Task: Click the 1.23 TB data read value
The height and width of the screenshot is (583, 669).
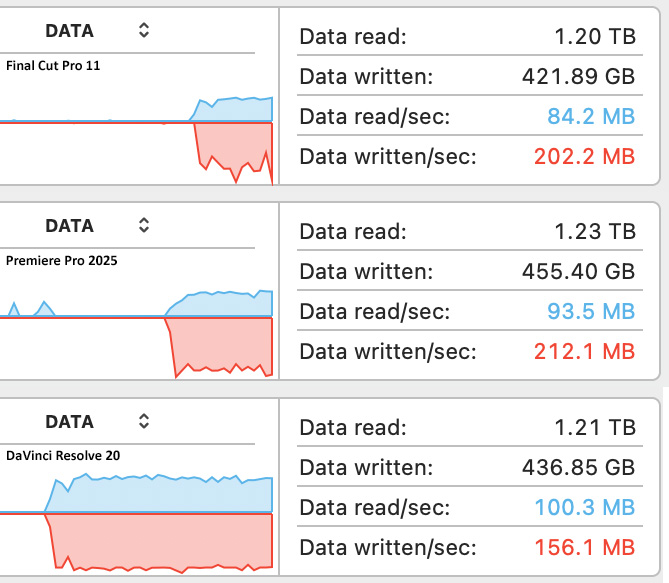Action: (x=594, y=232)
